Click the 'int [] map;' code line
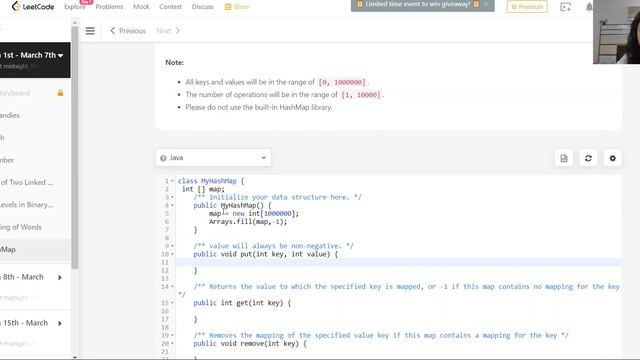 click(x=203, y=189)
